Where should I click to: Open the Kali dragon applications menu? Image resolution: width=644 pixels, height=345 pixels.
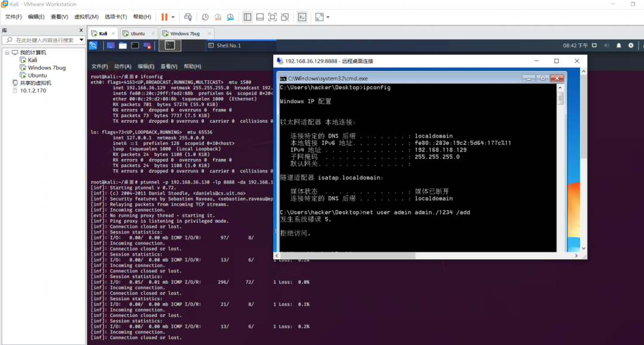(x=93, y=45)
